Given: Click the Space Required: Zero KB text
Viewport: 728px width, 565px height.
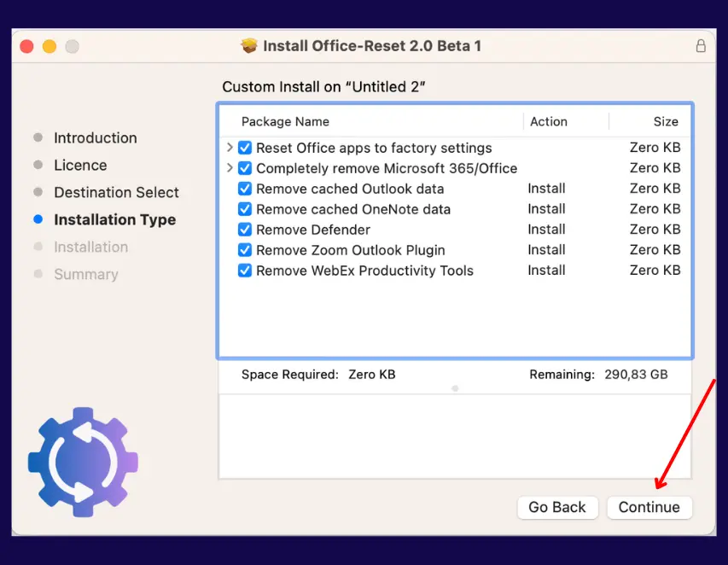Looking at the screenshot, I should coord(318,374).
